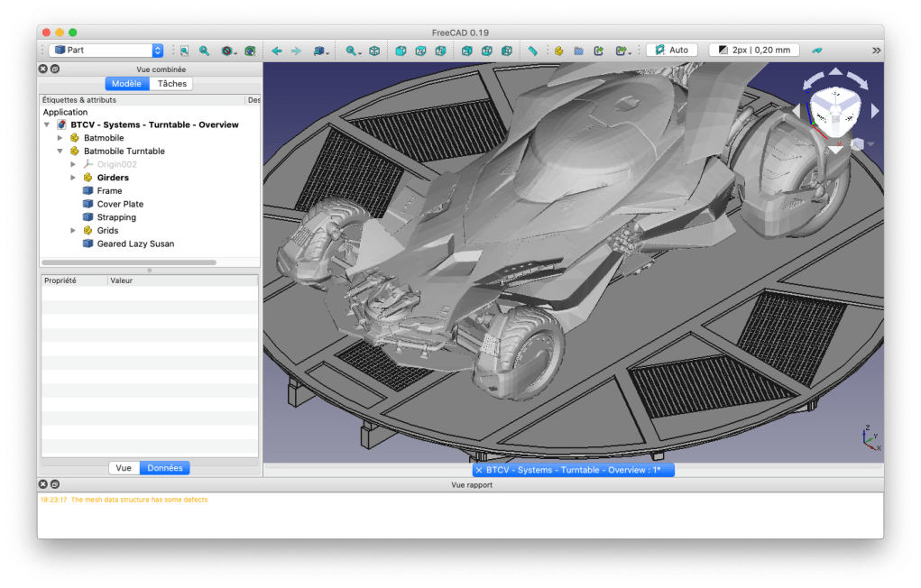Click the Zoom toolbar icon
Viewport: 921px width, 588px height.
205,51
